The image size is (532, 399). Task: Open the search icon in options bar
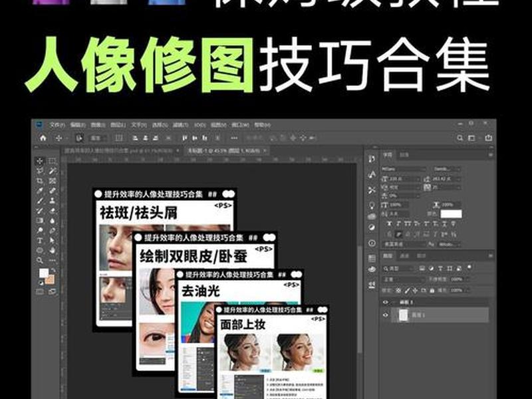[460, 138]
